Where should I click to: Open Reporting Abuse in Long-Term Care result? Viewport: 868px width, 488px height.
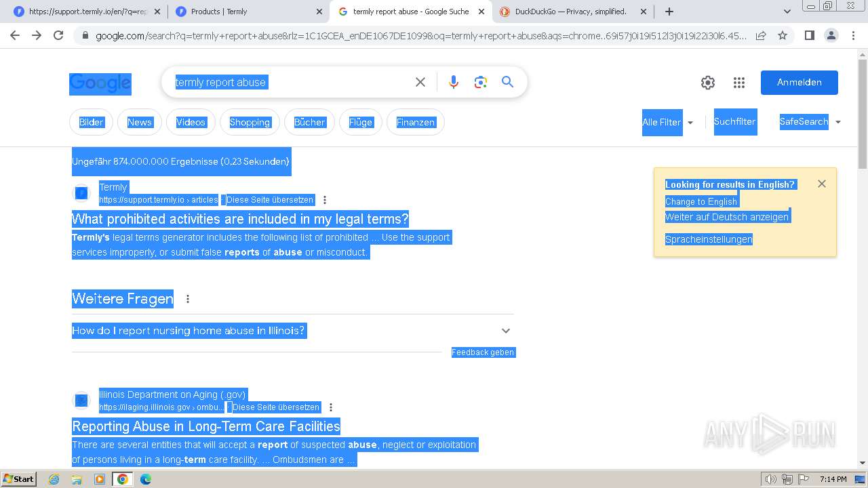pos(206,426)
